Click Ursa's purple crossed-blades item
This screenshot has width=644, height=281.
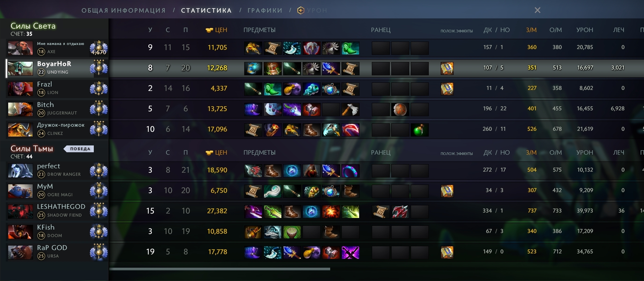point(350,252)
